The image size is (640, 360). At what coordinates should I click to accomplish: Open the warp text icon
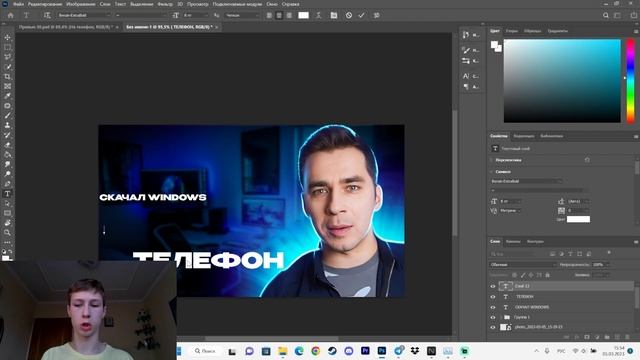coord(319,15)
